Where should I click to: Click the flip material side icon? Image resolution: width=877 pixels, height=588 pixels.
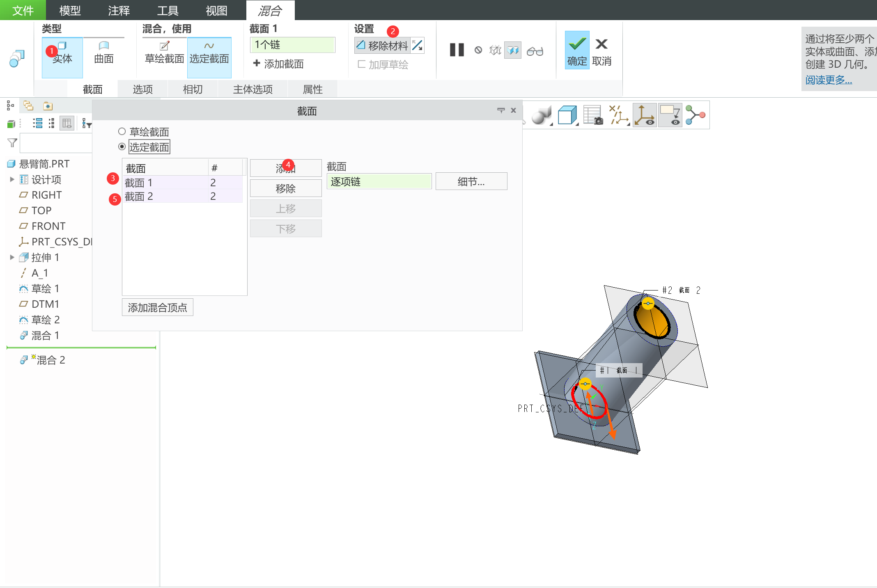418,45
